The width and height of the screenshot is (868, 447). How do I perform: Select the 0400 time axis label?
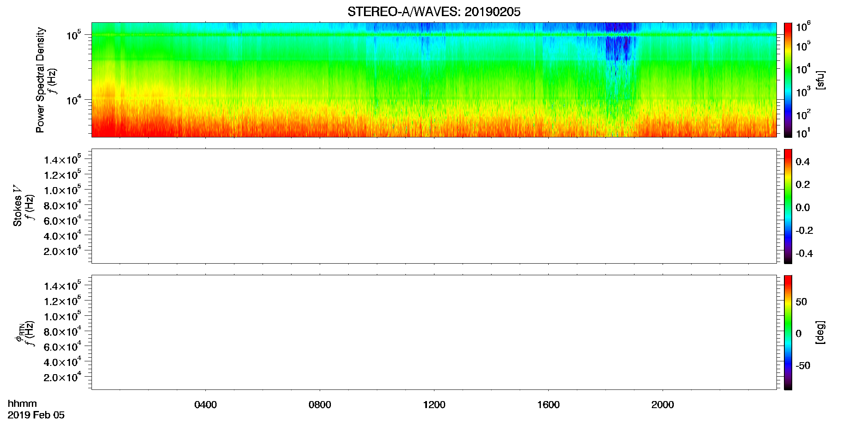[x=205, y=404]
